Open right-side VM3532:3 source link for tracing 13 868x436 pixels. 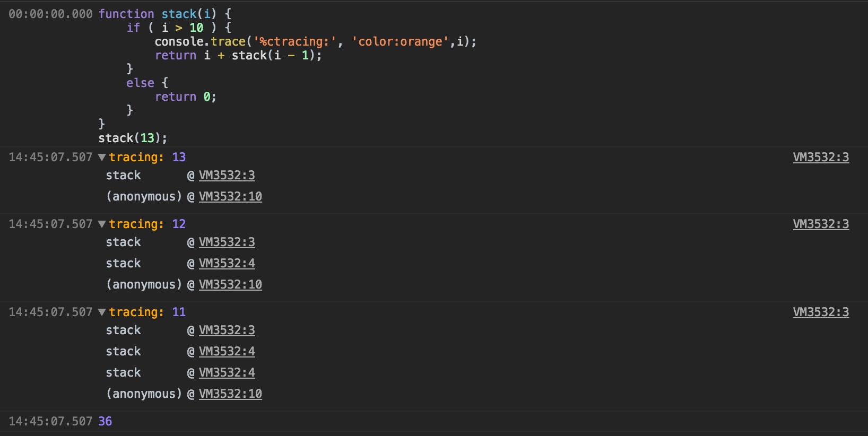tap(820, 158)
